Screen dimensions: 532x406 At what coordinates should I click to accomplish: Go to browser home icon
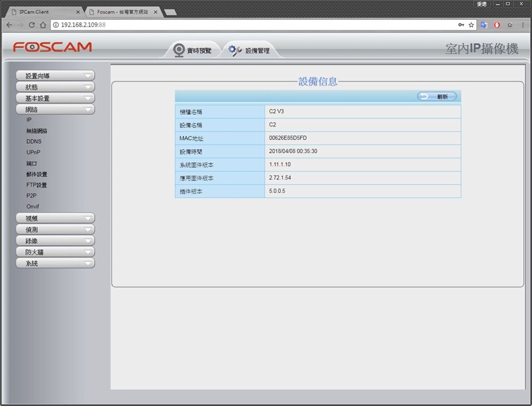pos(43,25)
